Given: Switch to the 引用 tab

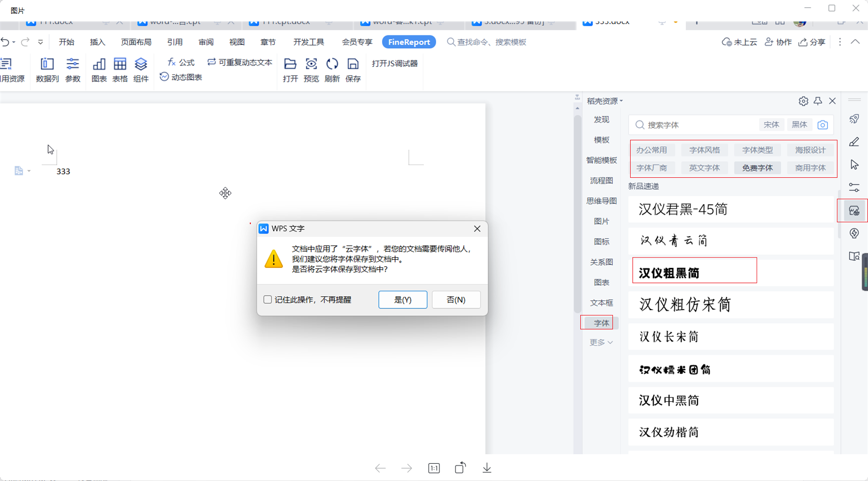Looking at the screenshot, I should (x=175, y=42).
